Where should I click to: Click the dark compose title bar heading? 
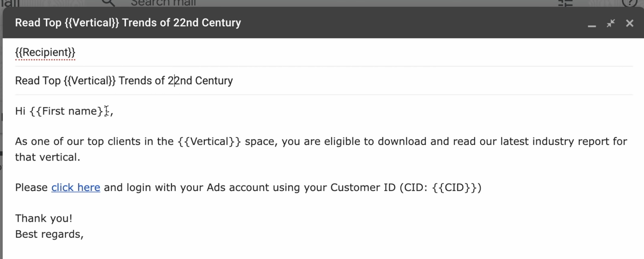point(128,23)
